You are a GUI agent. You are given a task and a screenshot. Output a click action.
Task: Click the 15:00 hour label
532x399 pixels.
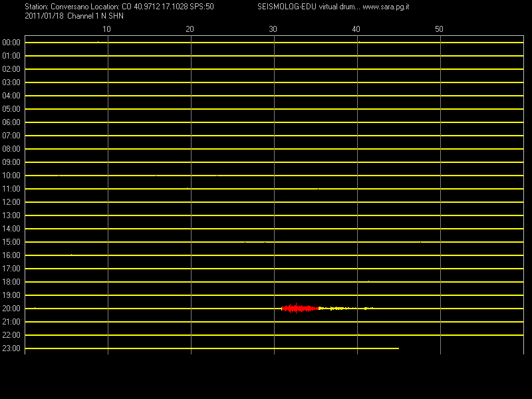[x=11, y=242]
